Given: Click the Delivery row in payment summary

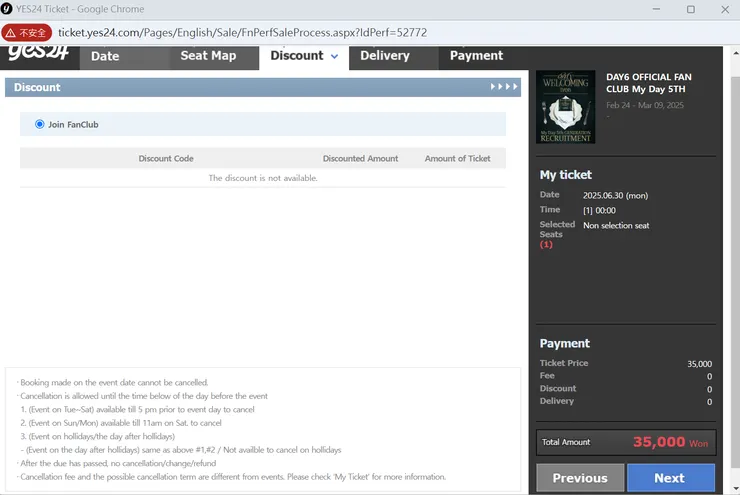Looking at the screenshot, I should coord(626,401).
